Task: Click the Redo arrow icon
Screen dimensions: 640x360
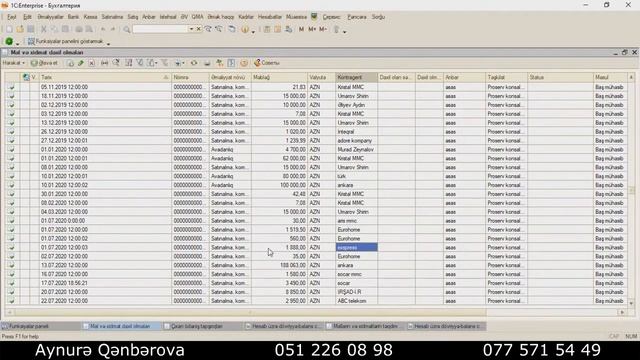Action: (113, 29)
